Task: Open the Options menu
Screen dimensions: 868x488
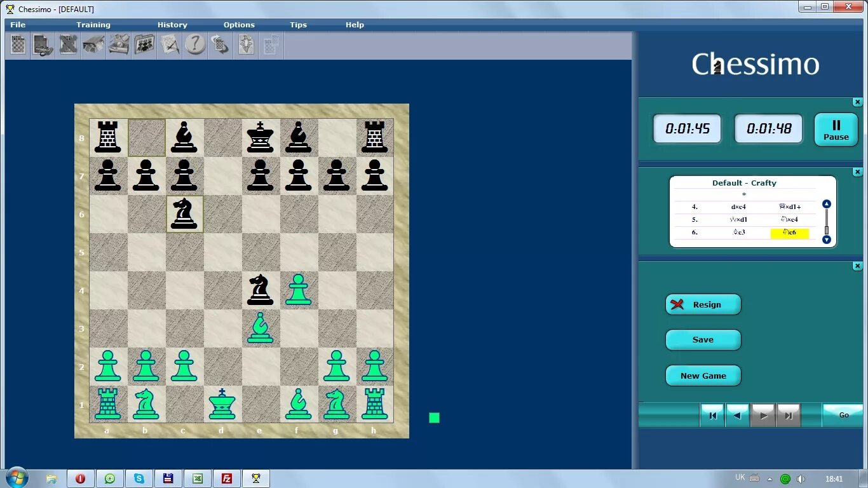Action: click(239, 25)
